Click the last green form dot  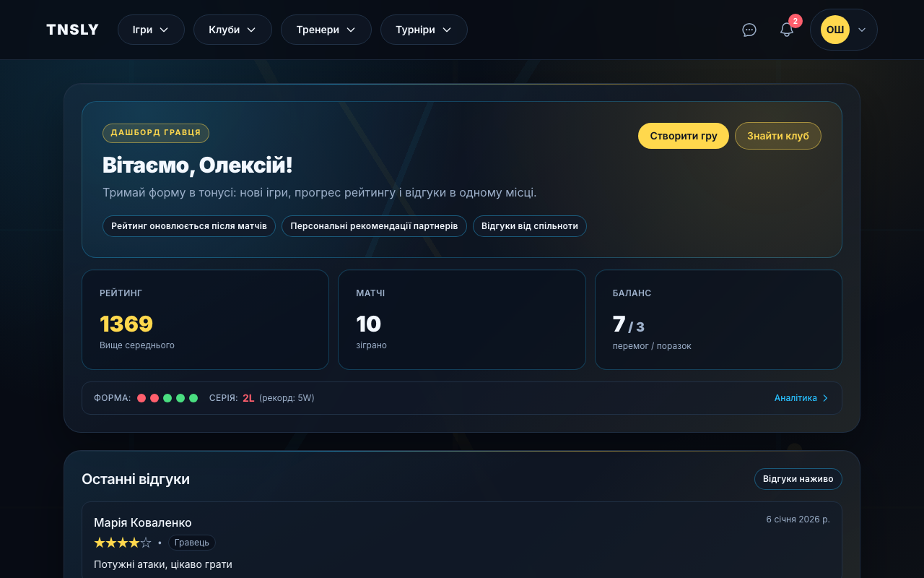coord(193,398)
